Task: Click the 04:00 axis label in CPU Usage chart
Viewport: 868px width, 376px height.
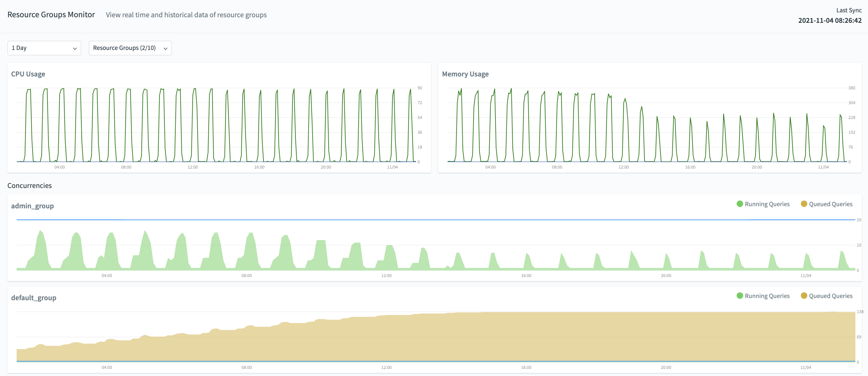Action: (x=59, y=167)
